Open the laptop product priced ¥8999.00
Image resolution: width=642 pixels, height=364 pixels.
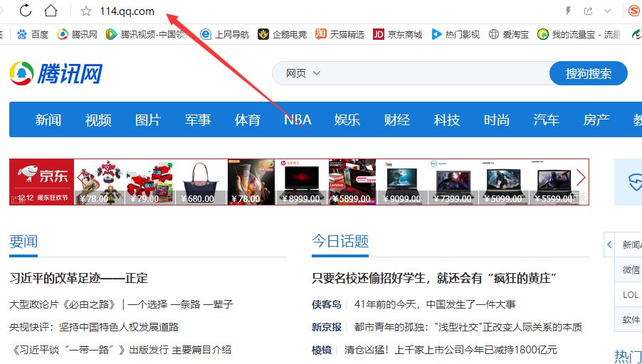tap(302, 182)
